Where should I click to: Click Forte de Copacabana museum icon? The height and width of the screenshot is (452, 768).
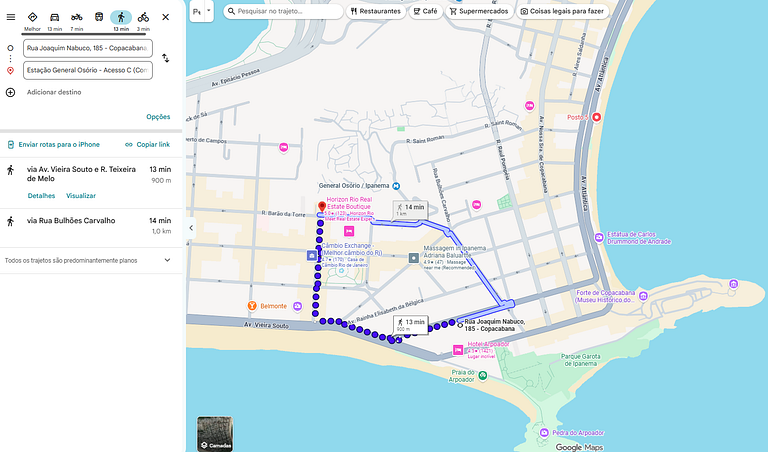643,296
